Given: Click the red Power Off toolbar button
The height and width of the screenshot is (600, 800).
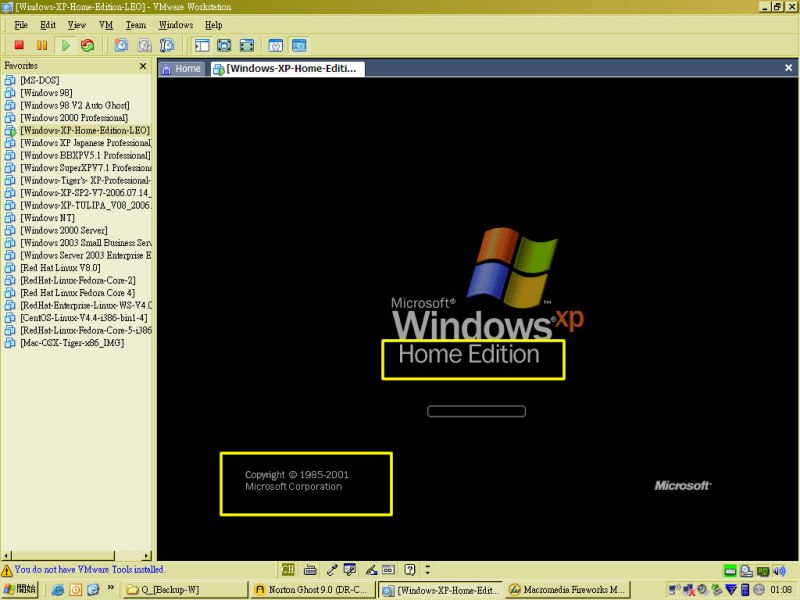Looking at the screenshot, I should pos(19,45).
